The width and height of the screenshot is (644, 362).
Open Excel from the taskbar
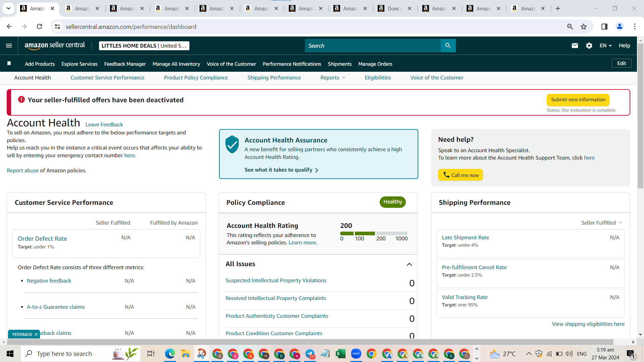click(x=340, y=354)
